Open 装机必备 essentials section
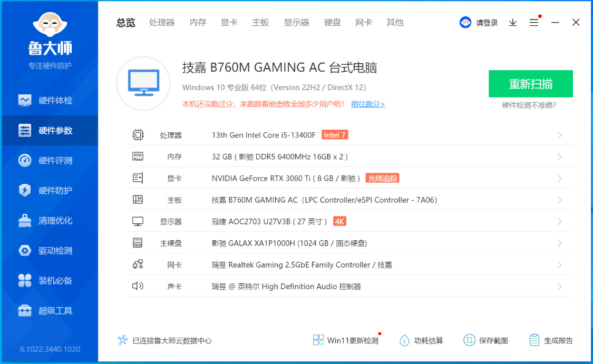593x364 pixels. point(50,280)
